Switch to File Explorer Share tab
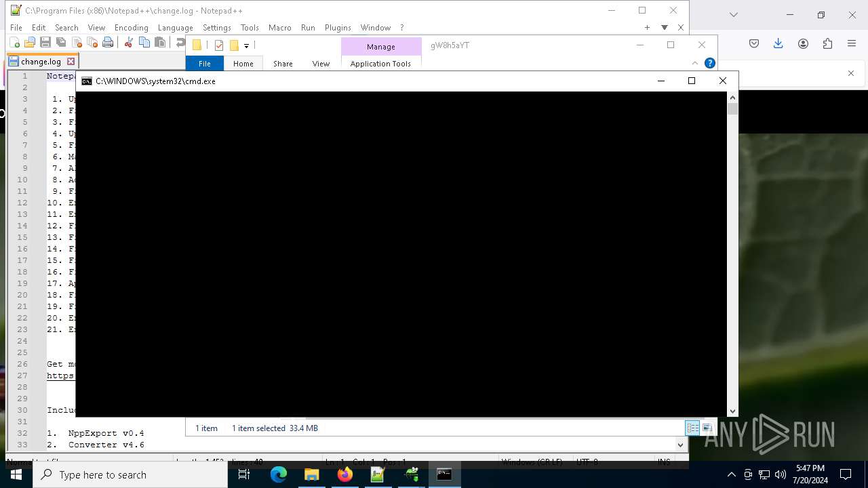This screenshot has width=868, height=488. point(283,64)
